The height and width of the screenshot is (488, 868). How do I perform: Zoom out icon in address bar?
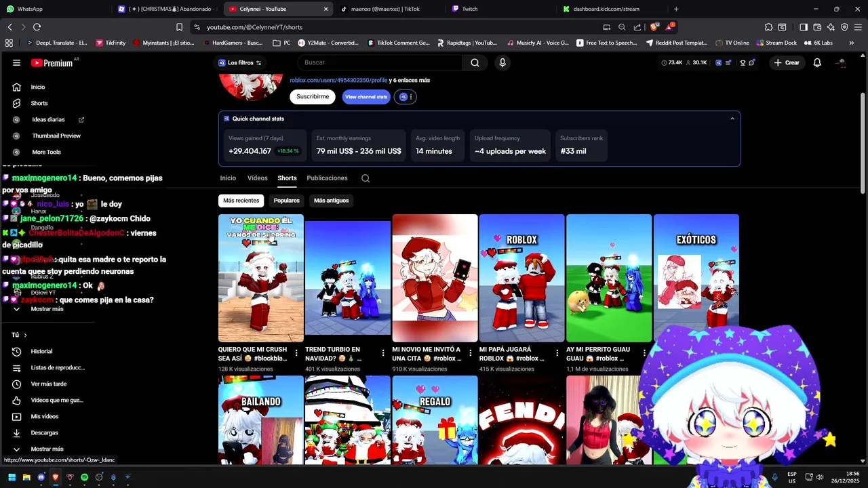pyautogui.click(x=622, y=27)
